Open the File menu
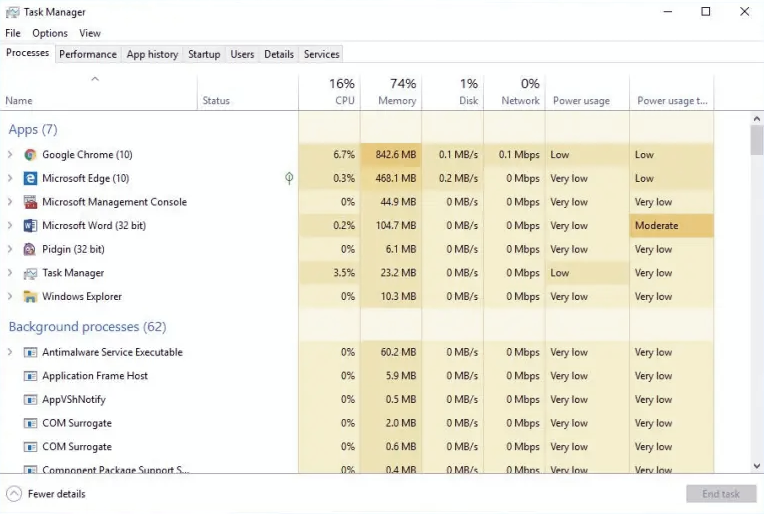The width and height of the screenshot is (764, 514). click(x=13, y=33)
